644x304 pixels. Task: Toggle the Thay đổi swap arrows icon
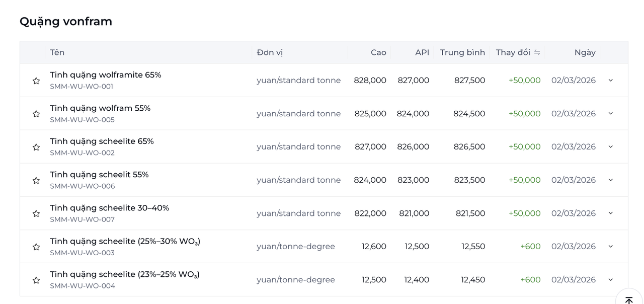[x=537, y=52]
